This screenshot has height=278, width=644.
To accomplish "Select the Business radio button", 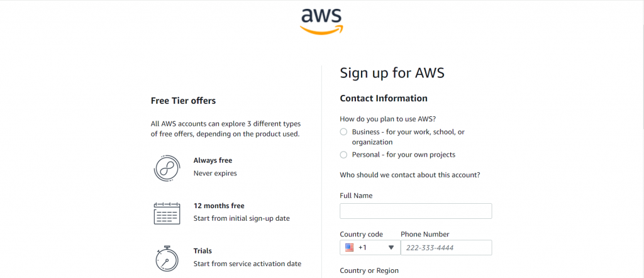I will (343, 132).
